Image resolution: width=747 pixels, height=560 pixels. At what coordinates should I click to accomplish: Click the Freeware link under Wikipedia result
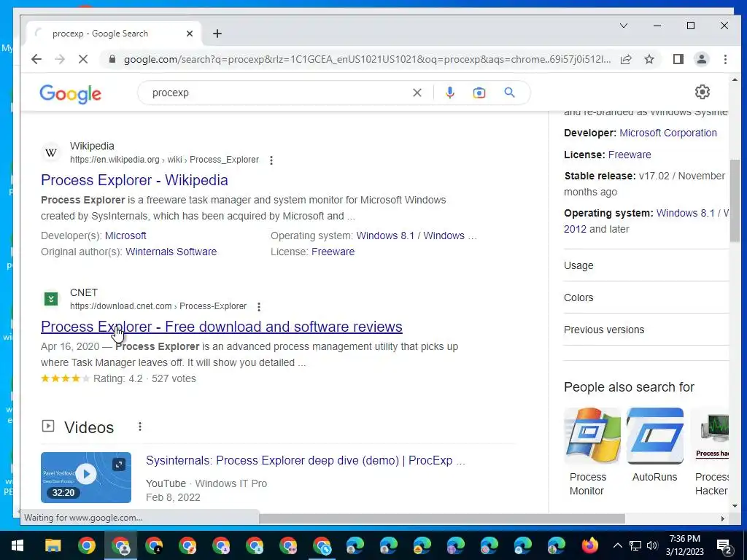[333, 252]
